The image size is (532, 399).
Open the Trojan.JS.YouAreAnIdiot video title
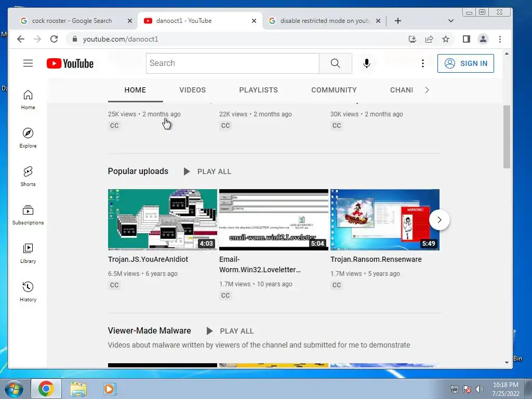148,259
